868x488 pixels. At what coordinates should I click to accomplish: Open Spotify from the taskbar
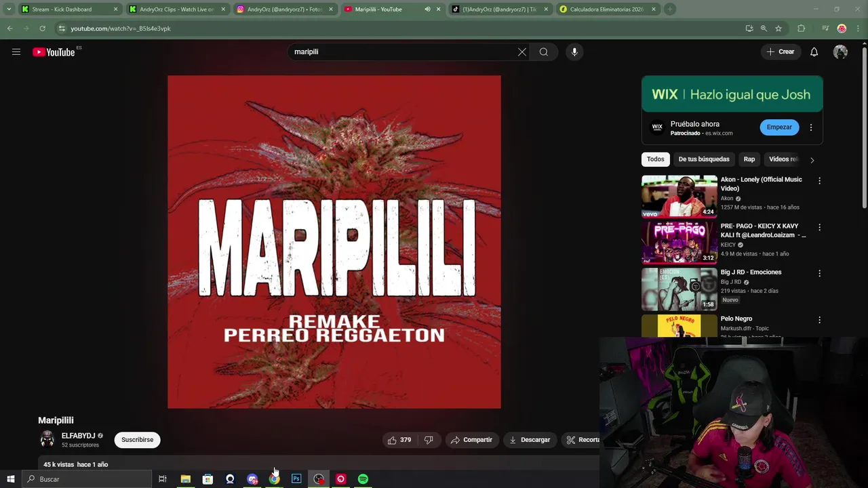click(363, 479)
